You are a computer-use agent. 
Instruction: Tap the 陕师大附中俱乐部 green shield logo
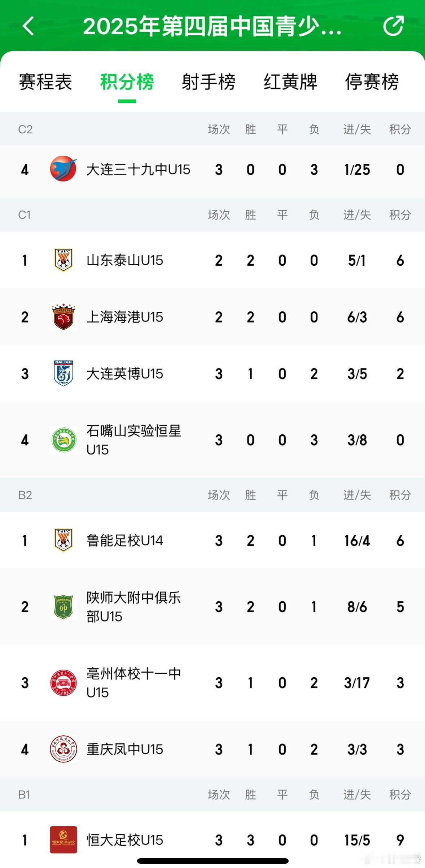tap(63, 607)
